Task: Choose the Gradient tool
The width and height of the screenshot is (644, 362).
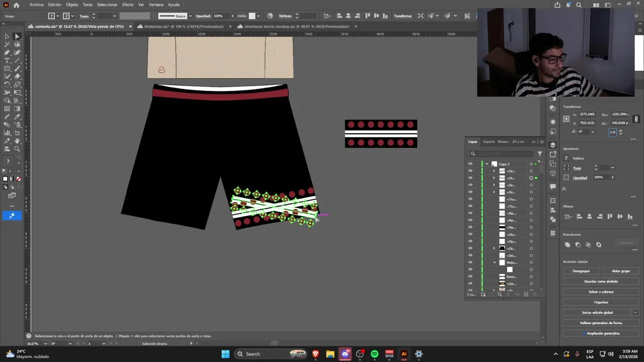Action: coord(17,109)
